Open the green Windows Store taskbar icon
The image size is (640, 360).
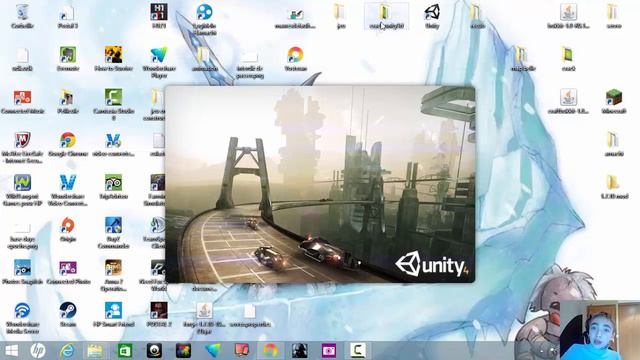pyautogui.click(x=125, y=351)
